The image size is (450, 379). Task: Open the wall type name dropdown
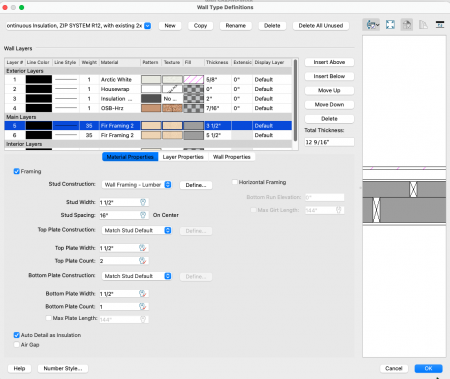(x=79, y=26)
